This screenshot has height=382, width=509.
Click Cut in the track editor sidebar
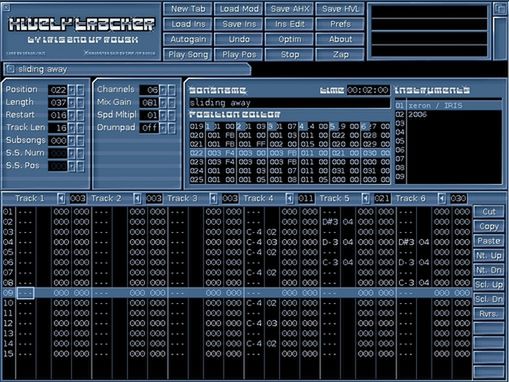click(489, 212)
